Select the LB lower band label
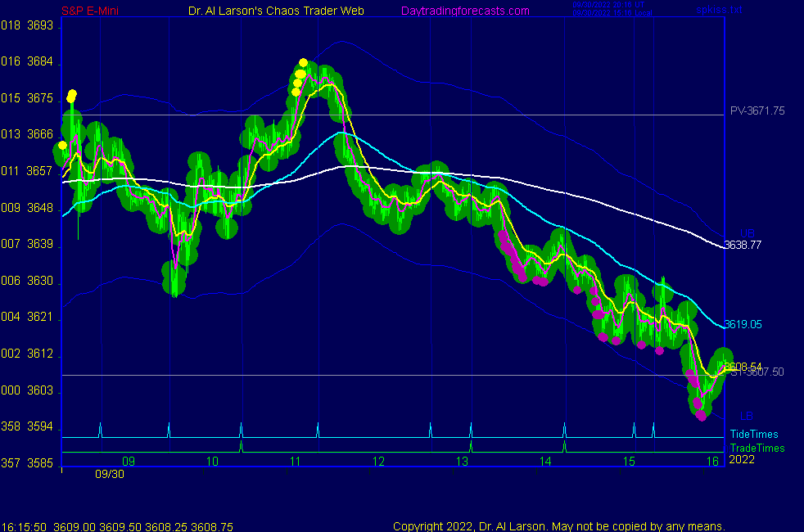Viewport: 804px width, 532px height. [747, 416]
